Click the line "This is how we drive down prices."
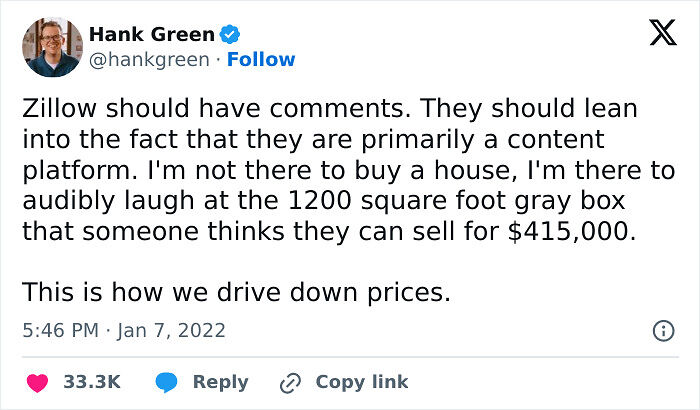The width and height of the screenshot is (700, 410). pyautogui.click(x=235, y=293)
